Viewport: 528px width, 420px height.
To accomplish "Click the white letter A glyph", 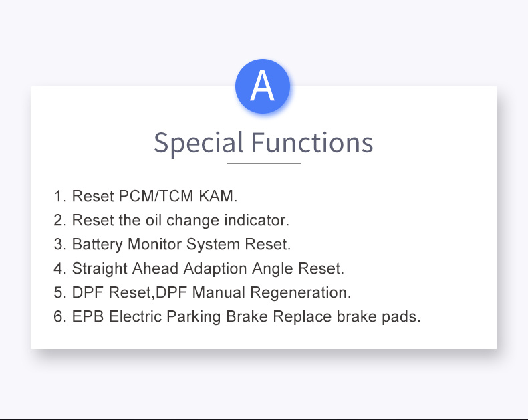I will pyautogui.click(x=262, y=86).
